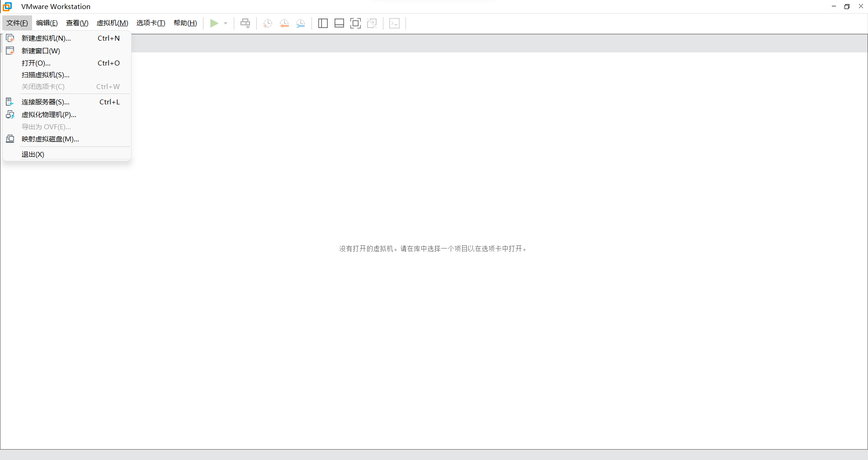Click the VMware Workstation window title text
The height and width of the screenshot is (460, 868).
click(56, 6)
